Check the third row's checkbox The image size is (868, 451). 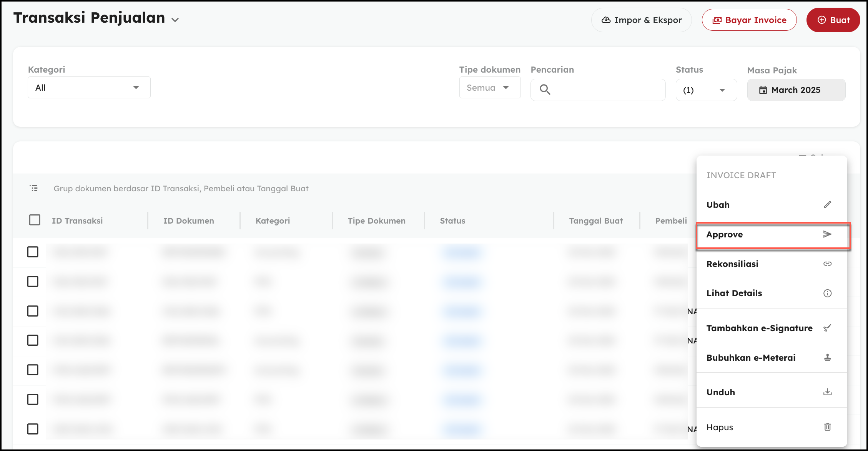tap(33, 311)
